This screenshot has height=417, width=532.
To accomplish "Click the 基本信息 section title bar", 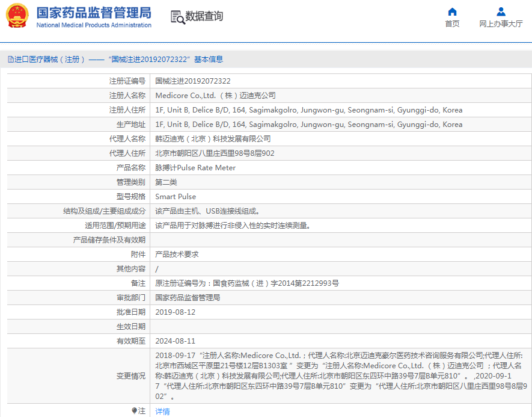I will (x=208, y=60).
